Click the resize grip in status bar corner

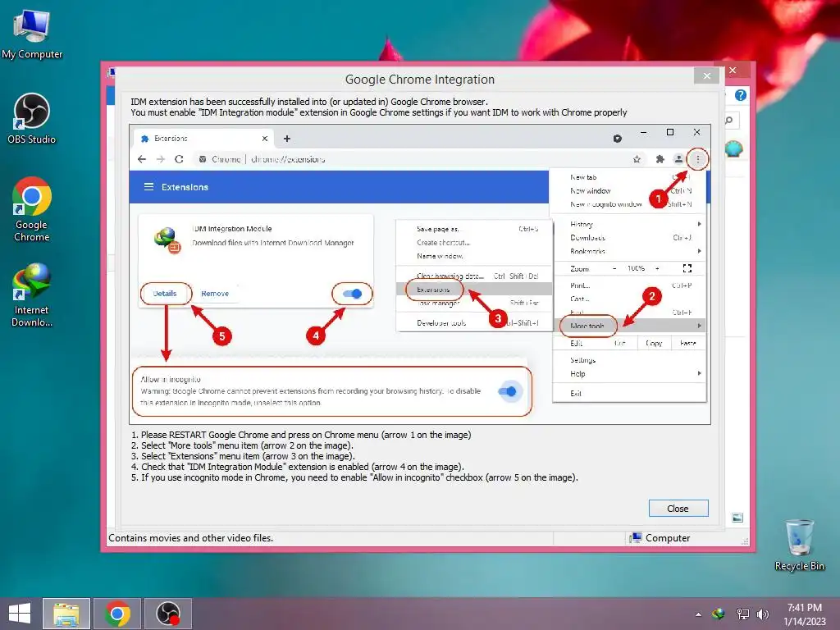pyautogui.click(x=745, y=541)
